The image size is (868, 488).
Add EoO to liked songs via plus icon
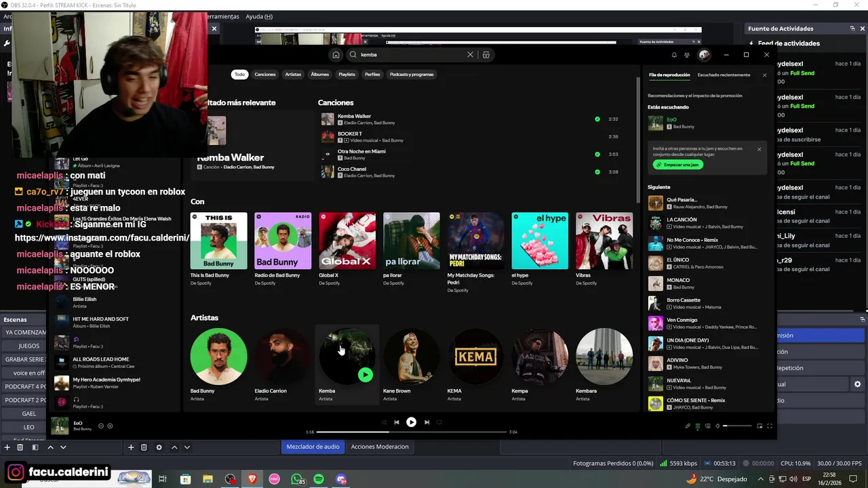point(110,426)
